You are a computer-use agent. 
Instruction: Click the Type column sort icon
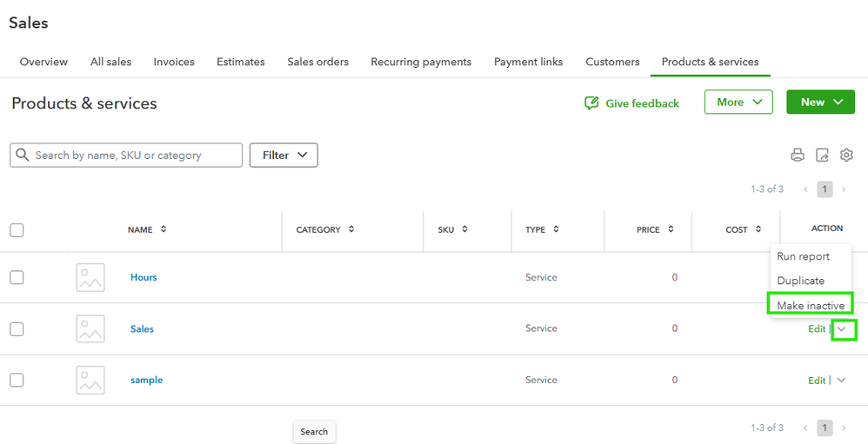(x=556, y=229)
